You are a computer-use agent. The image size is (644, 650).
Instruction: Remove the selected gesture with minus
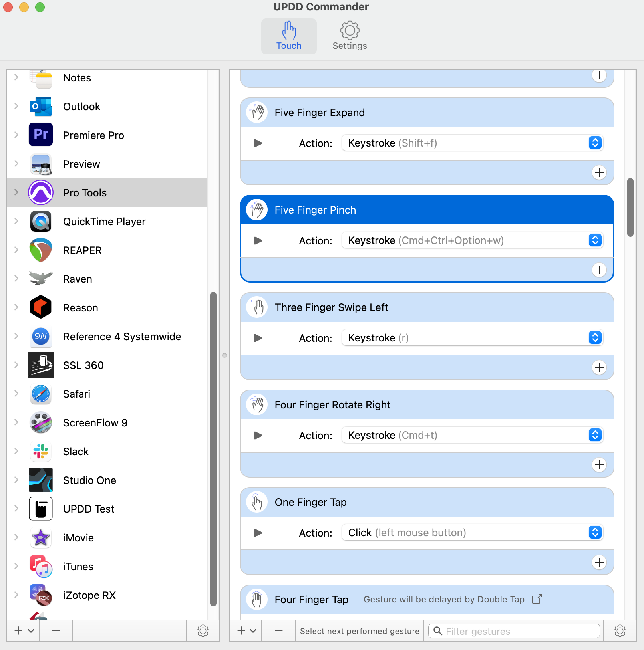click(279, 631)
